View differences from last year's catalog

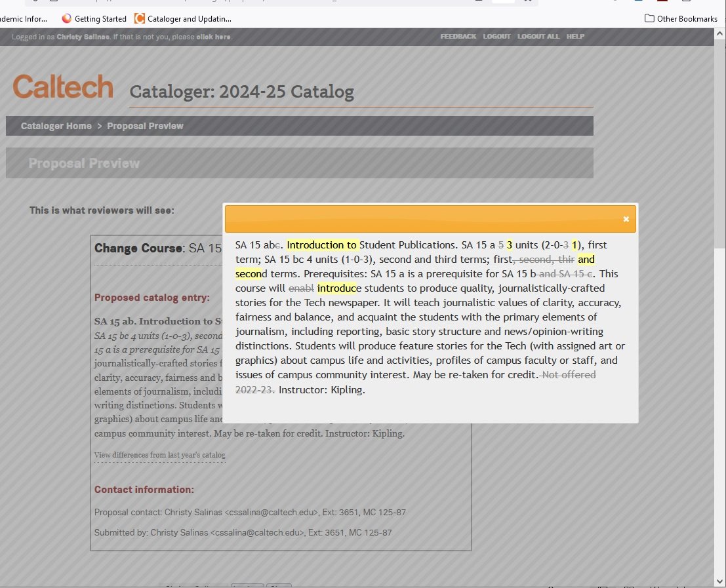click(159, 455)
